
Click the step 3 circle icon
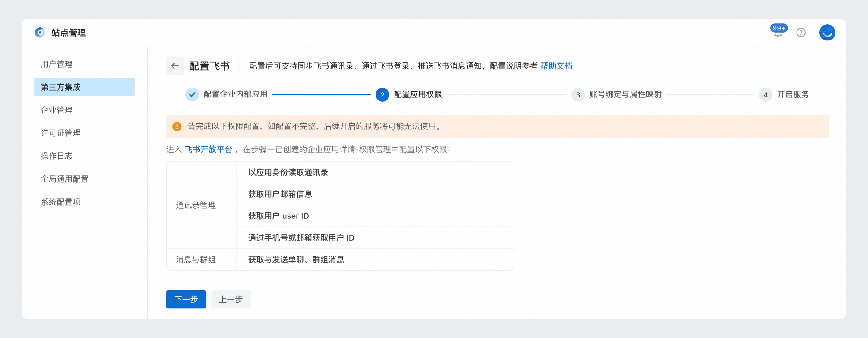577,94
